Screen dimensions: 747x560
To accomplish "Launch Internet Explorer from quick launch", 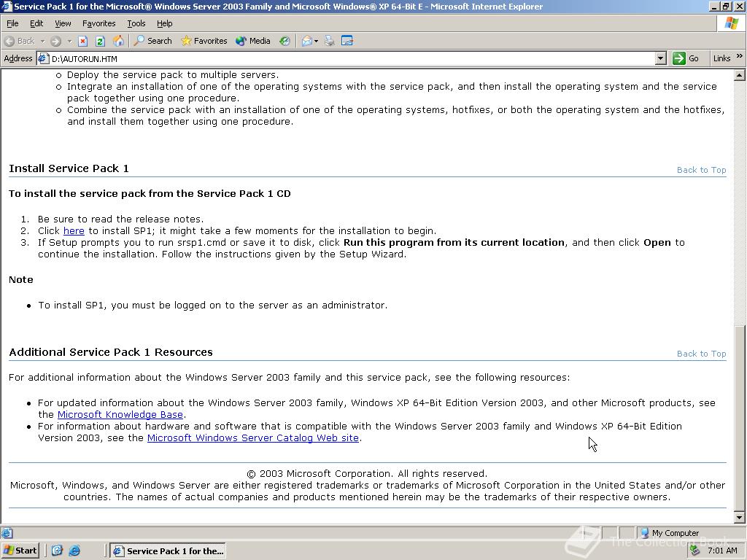I will [x=74, y=551].
